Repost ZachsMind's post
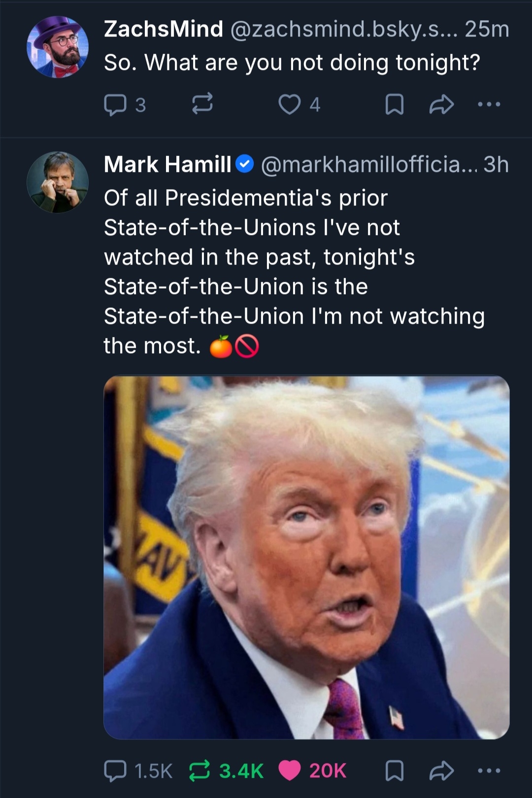The image size is (532, 798). [202, 104]
